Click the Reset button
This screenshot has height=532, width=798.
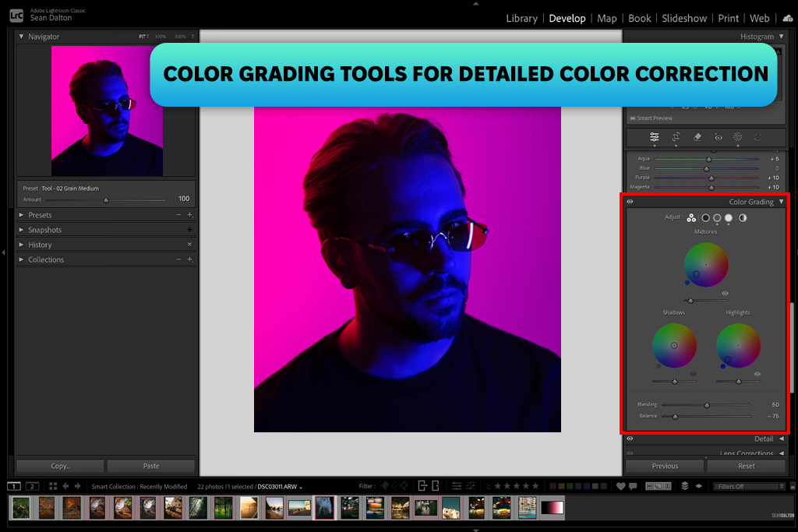747,466
